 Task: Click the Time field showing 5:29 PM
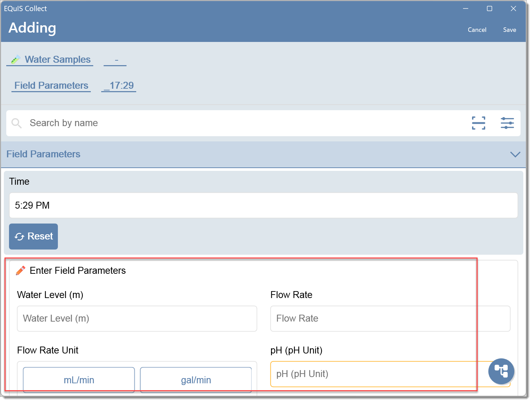coord(263,206)
